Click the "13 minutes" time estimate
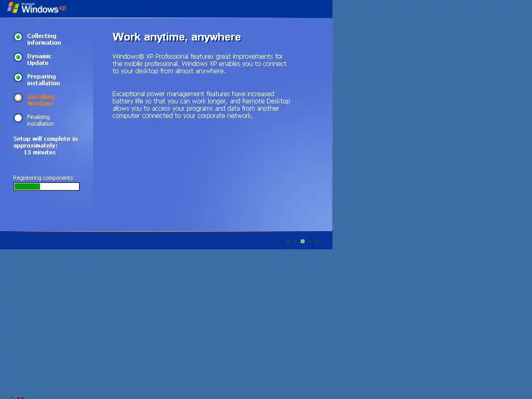 [39, 152]
